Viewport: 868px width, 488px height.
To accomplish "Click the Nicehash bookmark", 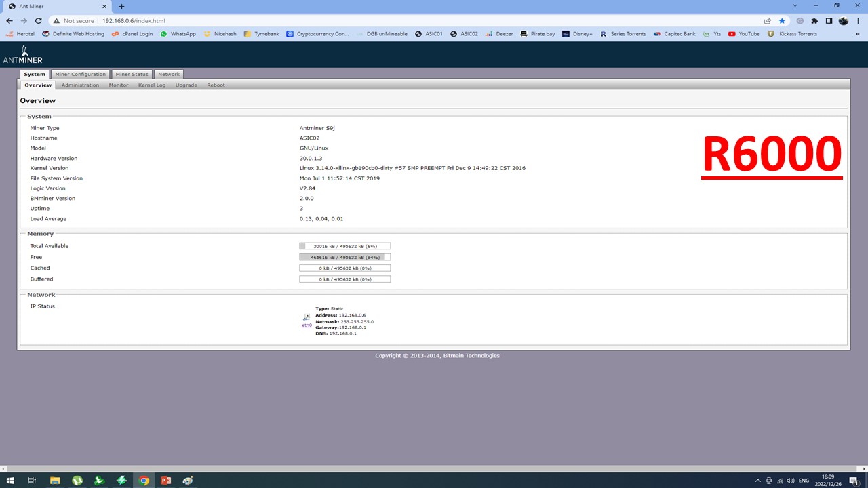I will point(220,34).
